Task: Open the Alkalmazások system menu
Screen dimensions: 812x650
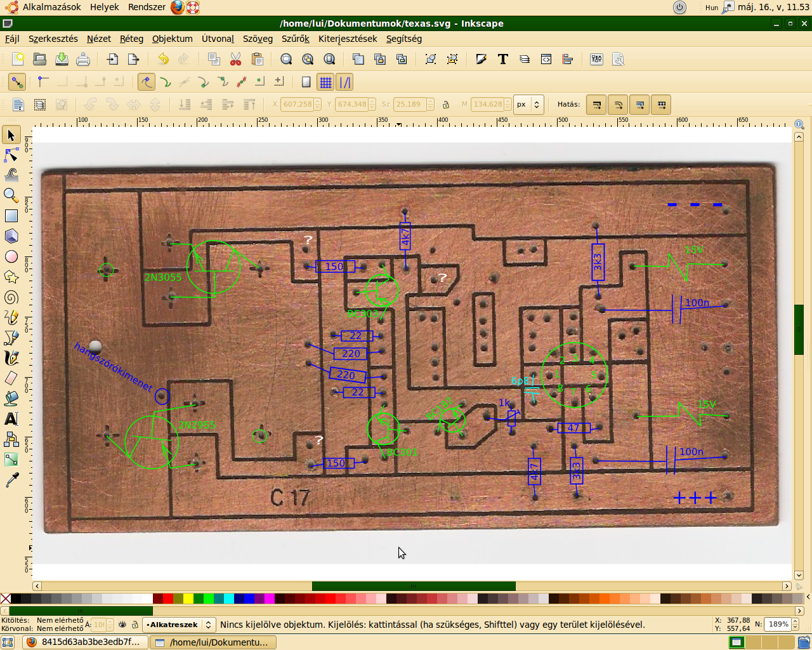Action: click(x=52, y=7)
